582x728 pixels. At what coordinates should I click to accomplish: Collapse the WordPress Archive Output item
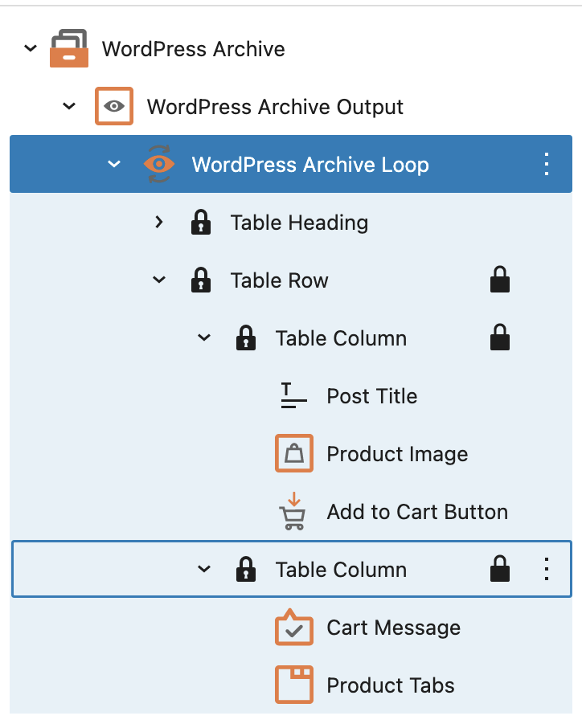[x=69, y=106]
